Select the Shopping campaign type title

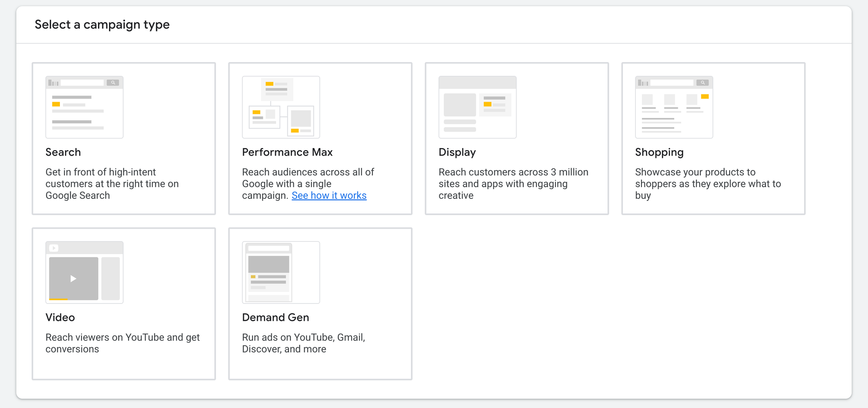point(659,152)
